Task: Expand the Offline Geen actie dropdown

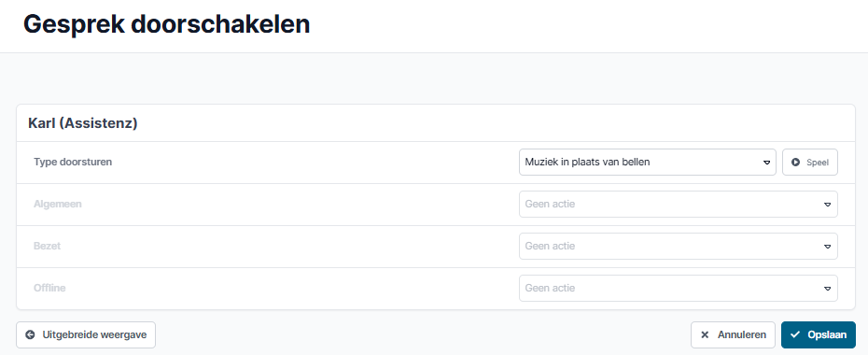Action: point(679,289)
